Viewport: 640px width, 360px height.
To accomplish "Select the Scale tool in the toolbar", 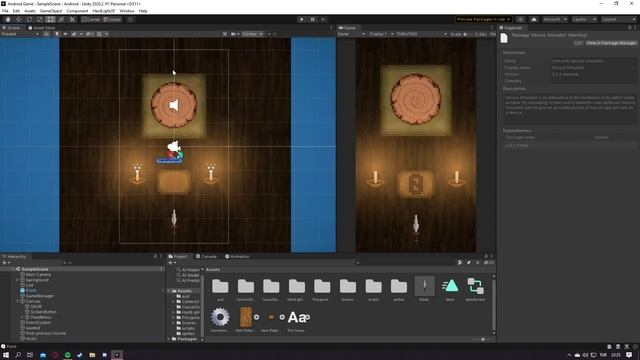I will [40, 19].
